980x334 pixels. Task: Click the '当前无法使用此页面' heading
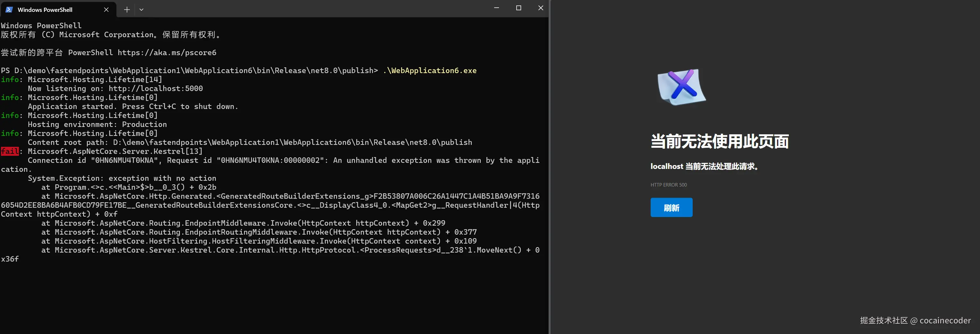(719, 141)
